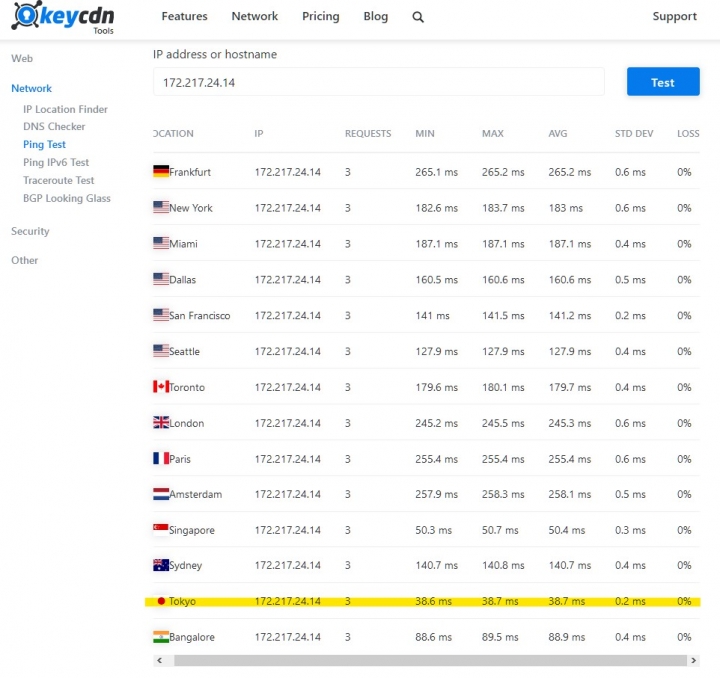This screenshot has width=720, height=678.
Task: Select Miami min value 187.1 ms
Action: [436, 244]
